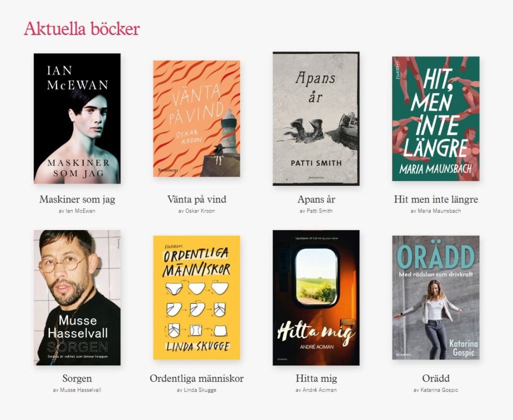Open author link av Katarina Gospic
This screenshot has width=513, height=420.
[x=436, y=390]
